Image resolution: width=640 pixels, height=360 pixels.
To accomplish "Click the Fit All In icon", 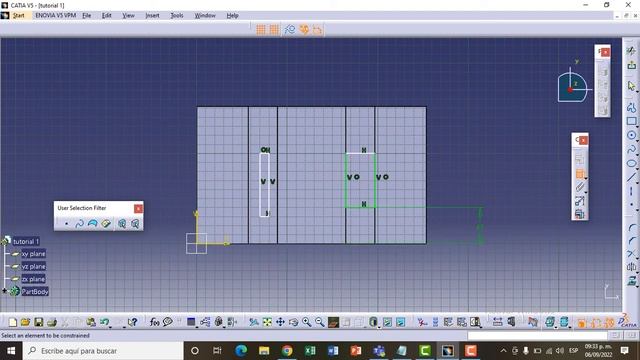I will pyautogui.click(x=267, y=322).
